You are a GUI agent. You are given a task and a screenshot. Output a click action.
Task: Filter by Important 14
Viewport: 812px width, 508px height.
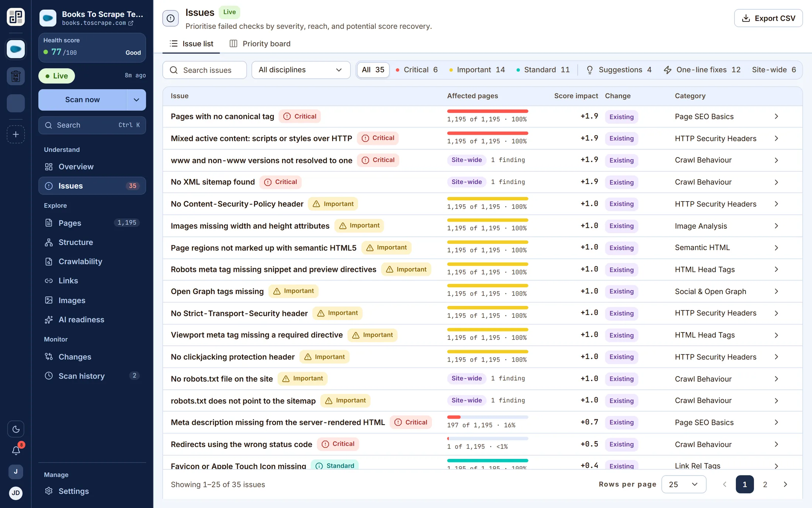(477, 70)
